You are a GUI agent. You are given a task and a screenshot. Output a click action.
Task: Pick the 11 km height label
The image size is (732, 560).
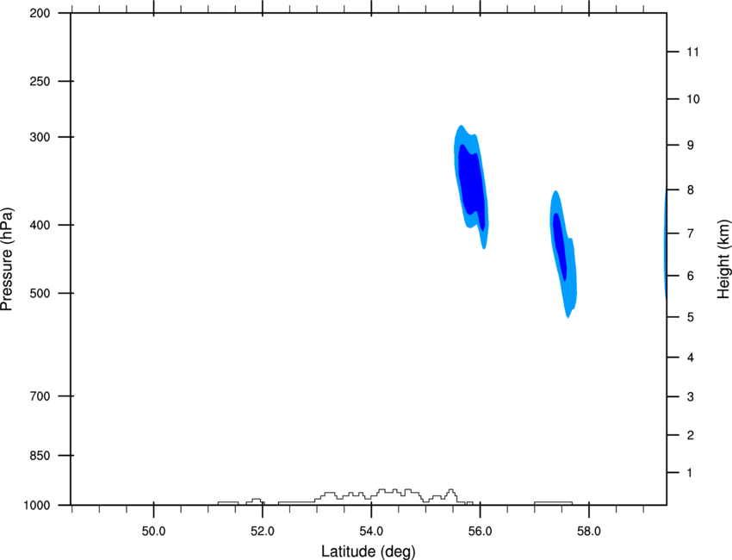[692, 52]
